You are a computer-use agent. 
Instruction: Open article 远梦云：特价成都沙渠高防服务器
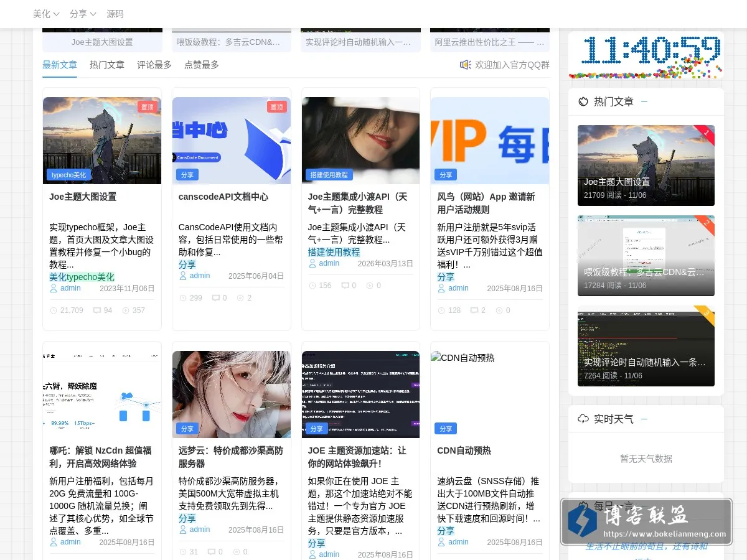(x=231, y=457)
